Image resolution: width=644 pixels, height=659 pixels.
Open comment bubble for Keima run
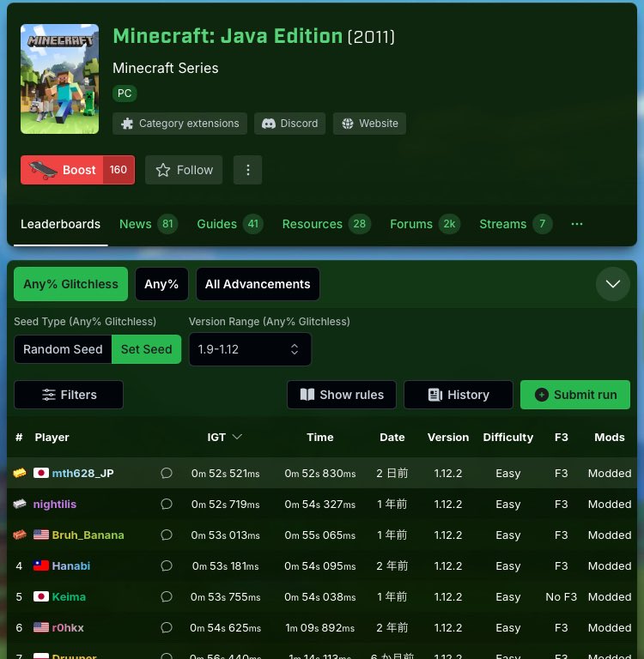coord(167,597)
